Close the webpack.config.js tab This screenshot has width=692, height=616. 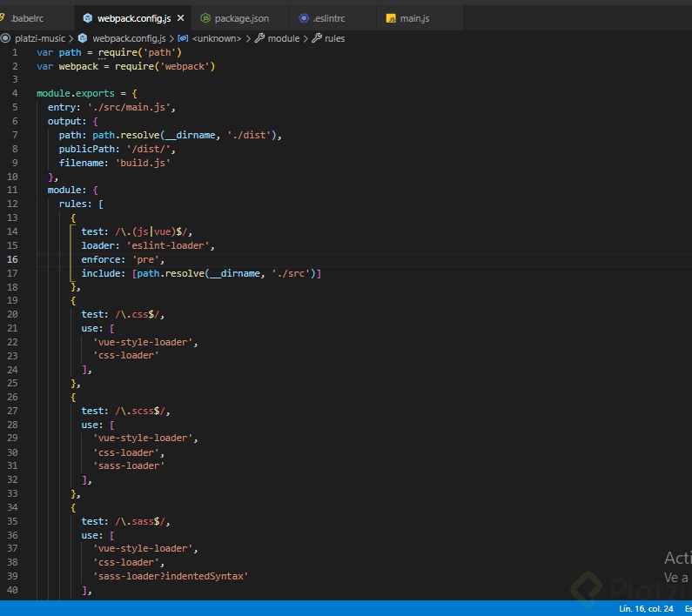click(x=179, y=18)
